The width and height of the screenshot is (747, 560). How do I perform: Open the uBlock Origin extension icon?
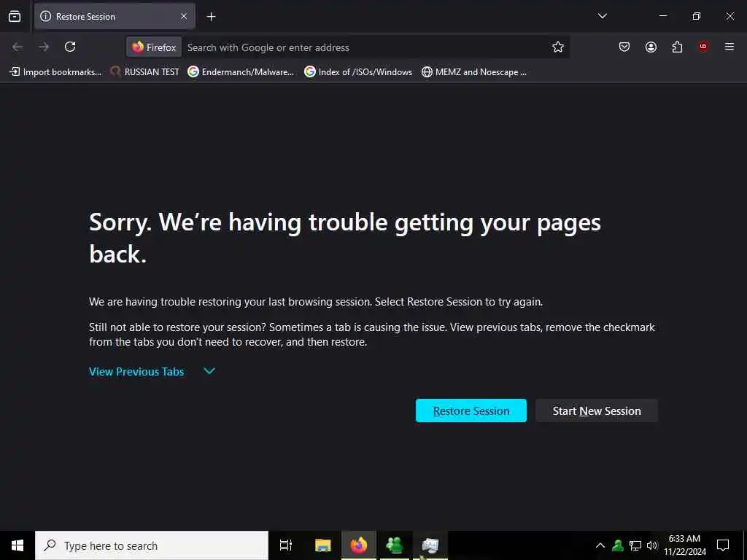click(x=703, y=47)
